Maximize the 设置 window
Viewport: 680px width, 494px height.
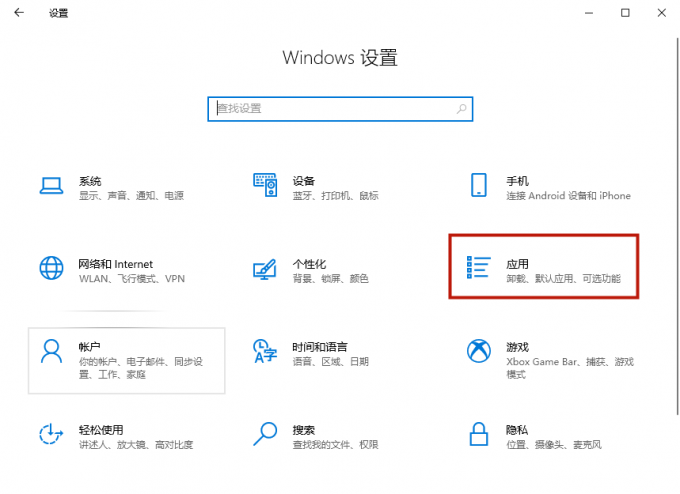pyautogui.click(x=625, y=13)
